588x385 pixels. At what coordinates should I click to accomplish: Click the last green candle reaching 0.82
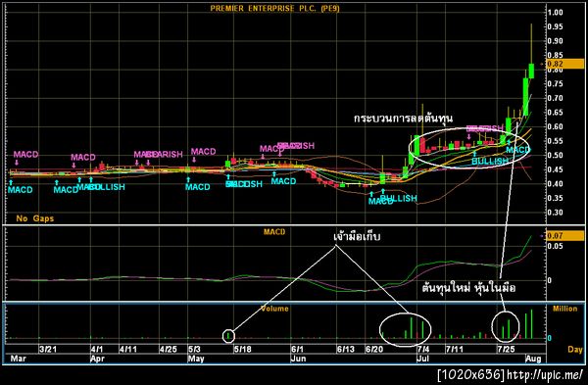tap(531, 71)
